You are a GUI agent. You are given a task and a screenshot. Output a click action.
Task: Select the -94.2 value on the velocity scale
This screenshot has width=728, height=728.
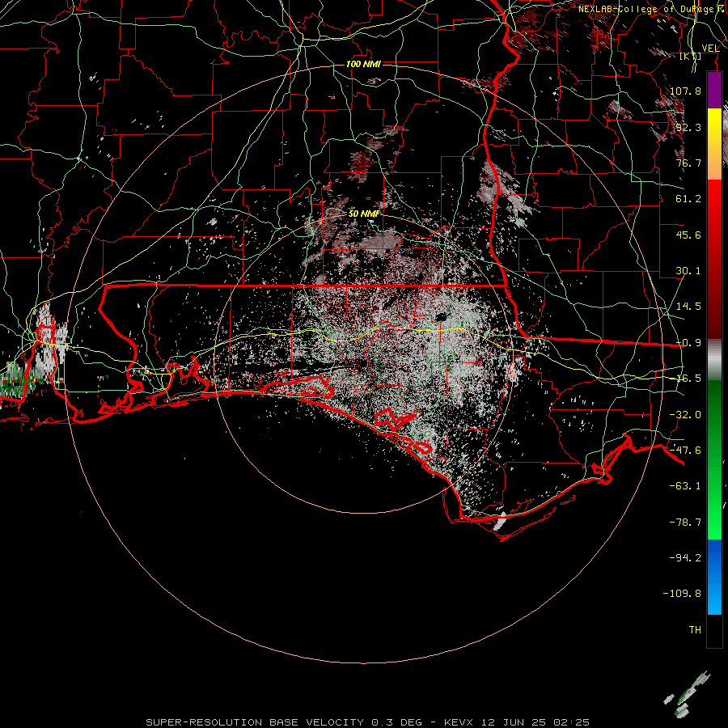[x=685, y=558]
